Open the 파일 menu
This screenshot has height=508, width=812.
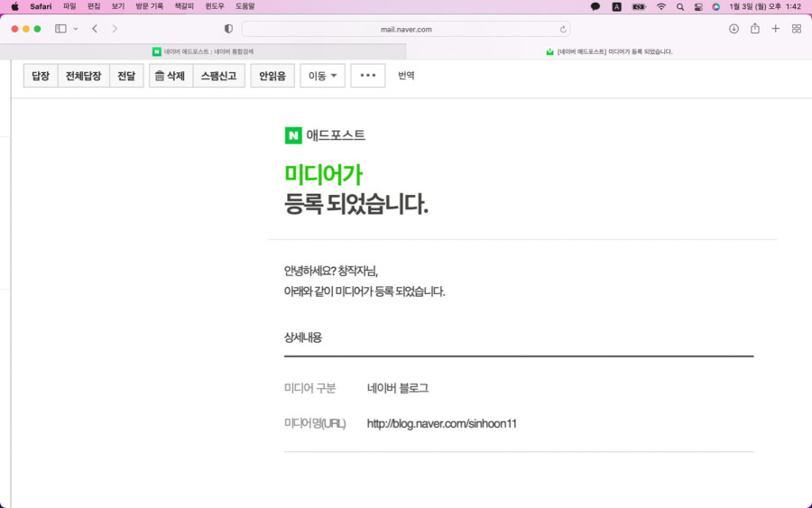pos(69,6)
